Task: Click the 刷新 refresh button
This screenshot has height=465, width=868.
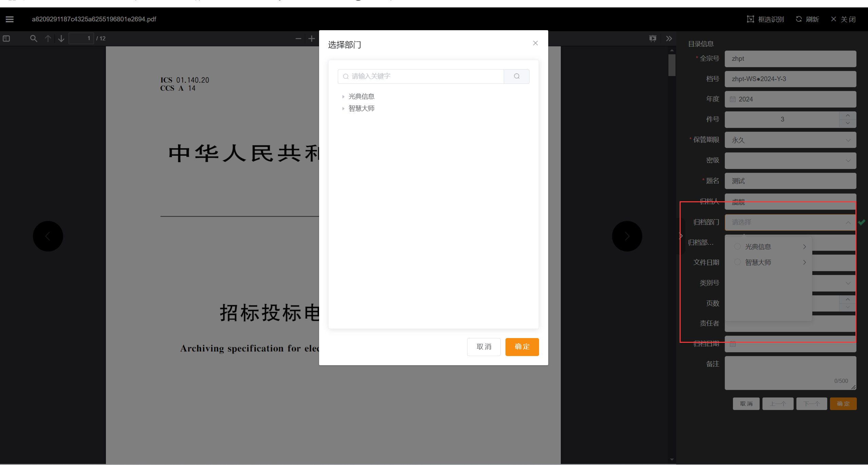Action: 807,19
